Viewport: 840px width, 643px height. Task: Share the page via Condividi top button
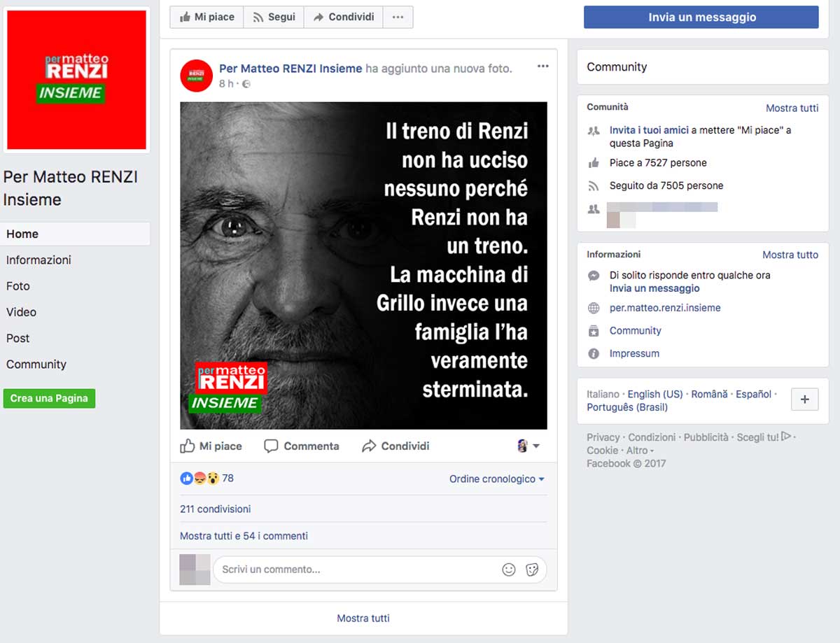point(343,17)
